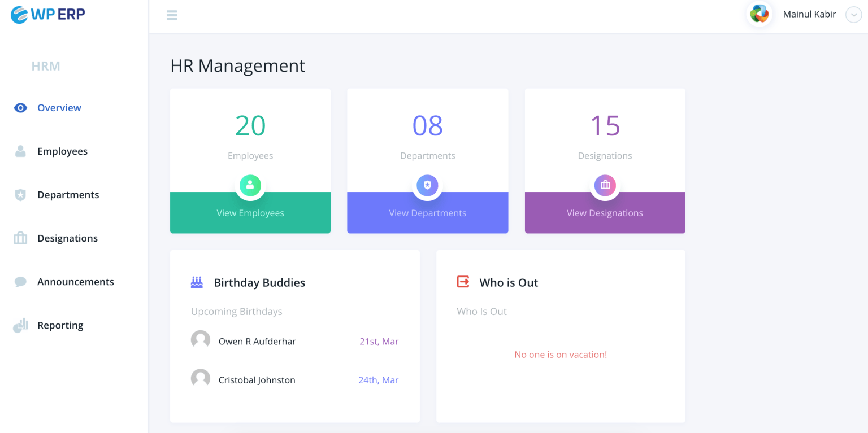This screenshot has height=433, width=868.
Task: Click Cristobal Johnston's avatar thumbnail
Action: (201, 378)
